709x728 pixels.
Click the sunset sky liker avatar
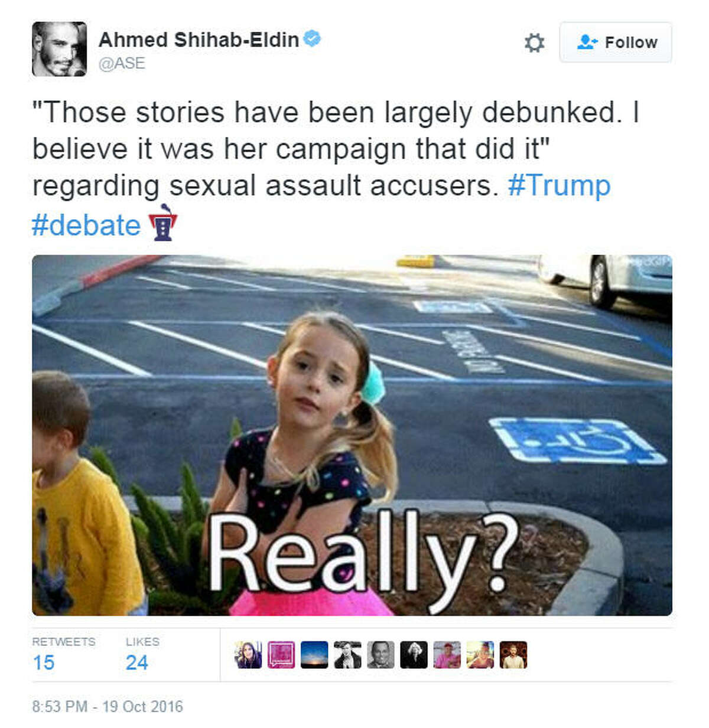click(x=314, y=655)
